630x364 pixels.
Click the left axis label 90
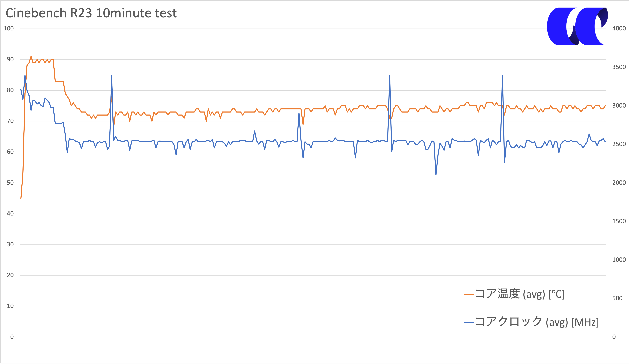tap(10, 59)
